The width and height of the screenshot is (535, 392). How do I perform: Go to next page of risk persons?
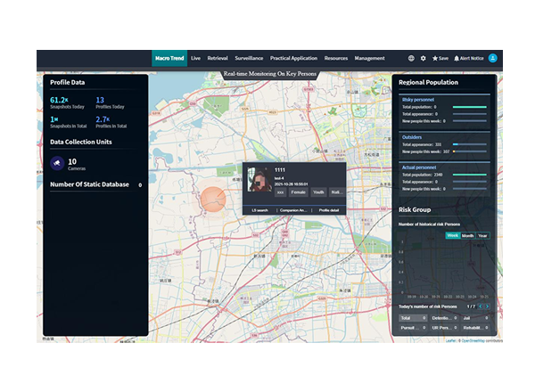(486, 306)
